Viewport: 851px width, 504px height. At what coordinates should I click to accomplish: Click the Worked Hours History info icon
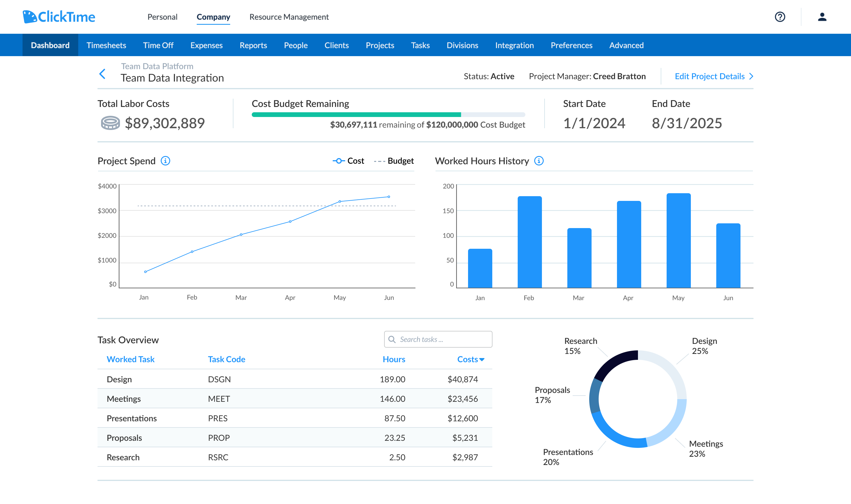click(x=539, y=161)
